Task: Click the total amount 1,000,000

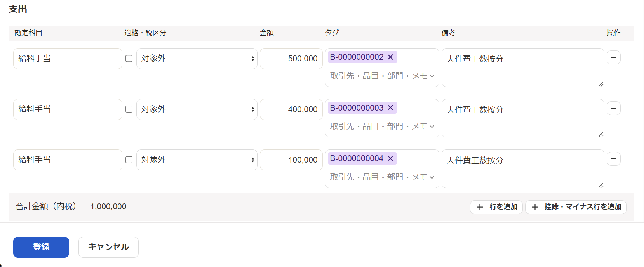Action: pyautogui.click(x=108, y=206)
